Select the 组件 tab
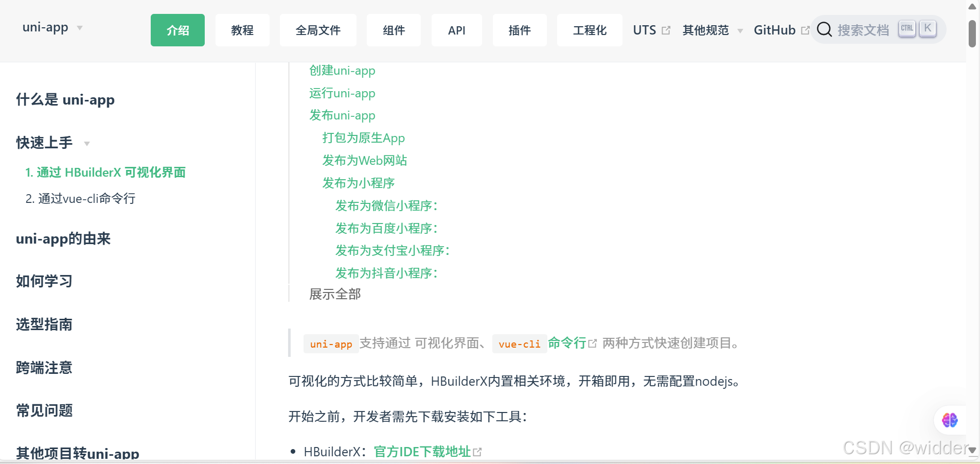This screenshot has height=464, width=980. point(394,30)
